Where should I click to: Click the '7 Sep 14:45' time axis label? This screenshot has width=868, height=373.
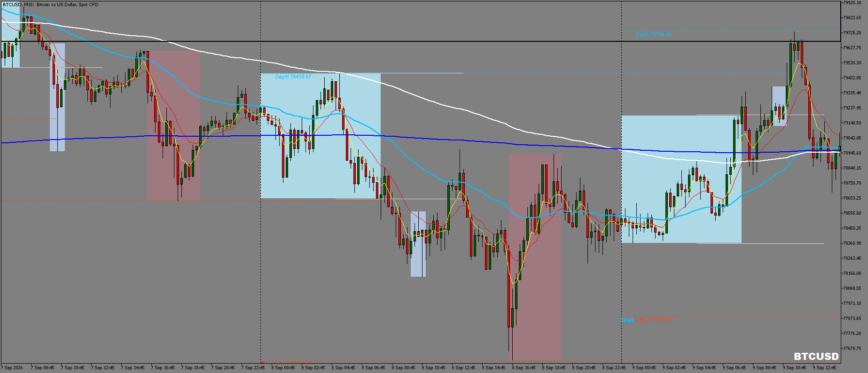click(133, 368)
